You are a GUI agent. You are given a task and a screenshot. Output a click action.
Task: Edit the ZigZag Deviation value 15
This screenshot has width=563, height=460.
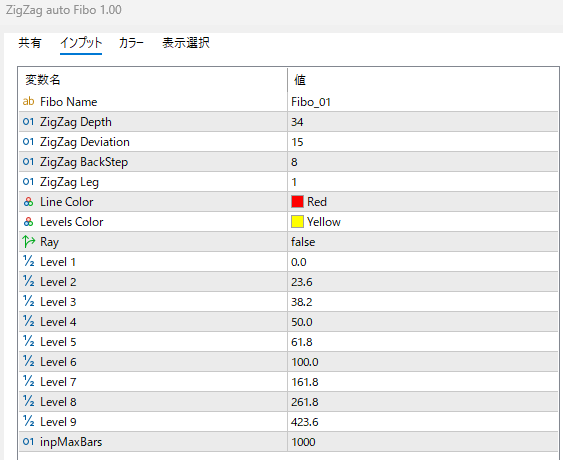(423, 142)
